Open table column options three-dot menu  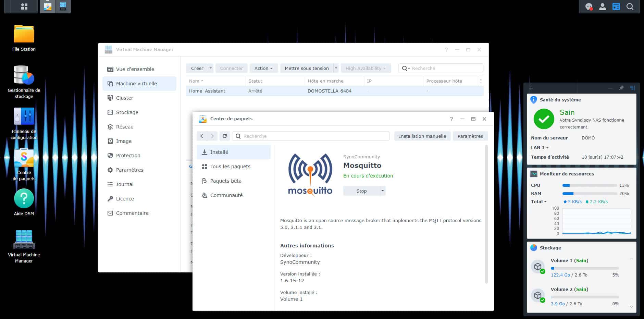pos(481,81)
